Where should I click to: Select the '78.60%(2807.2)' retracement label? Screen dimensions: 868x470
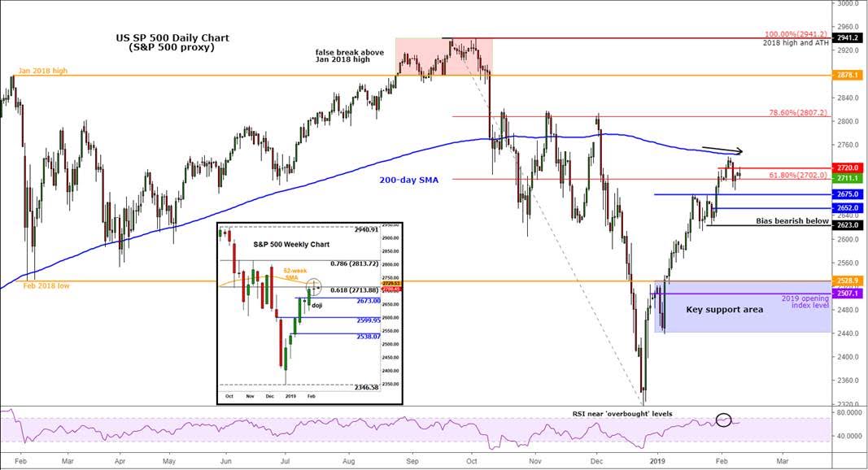(799, 112)
